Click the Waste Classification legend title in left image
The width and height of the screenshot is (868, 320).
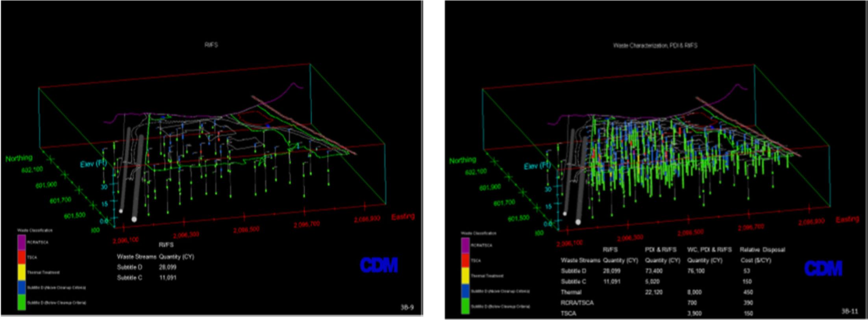[35, 230]
